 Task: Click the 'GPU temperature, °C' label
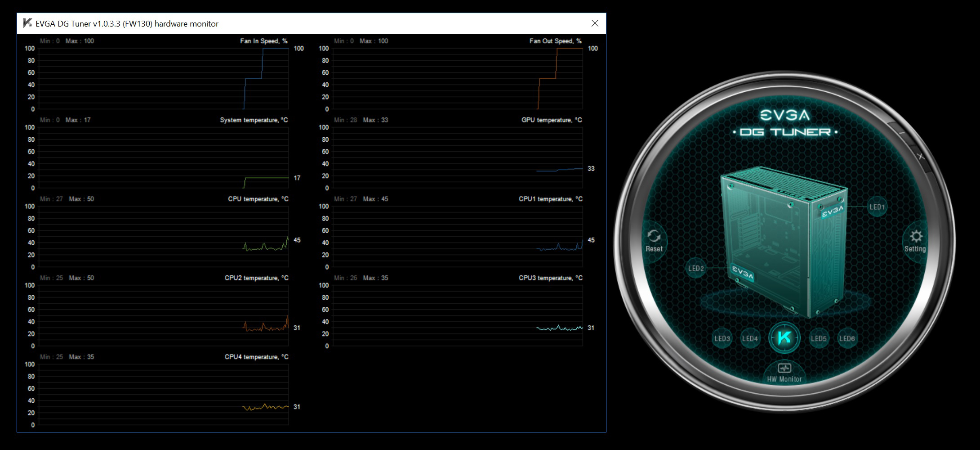tap(552, 120)
